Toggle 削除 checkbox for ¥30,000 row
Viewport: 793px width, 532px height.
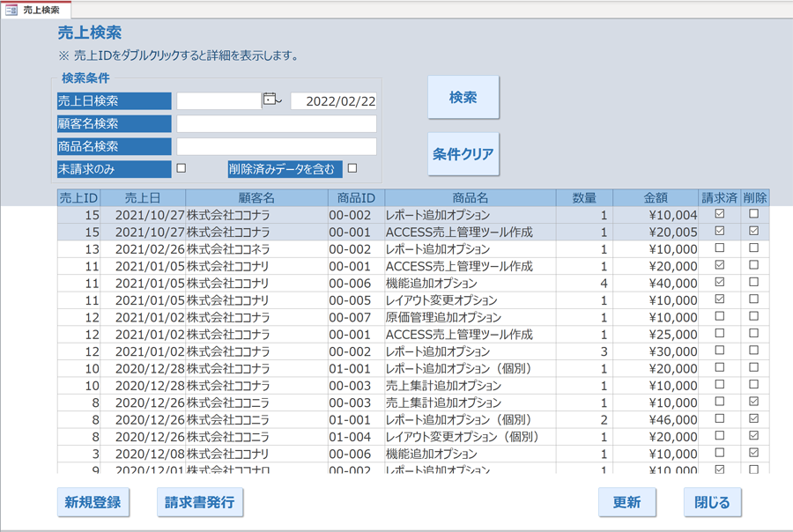753,350
